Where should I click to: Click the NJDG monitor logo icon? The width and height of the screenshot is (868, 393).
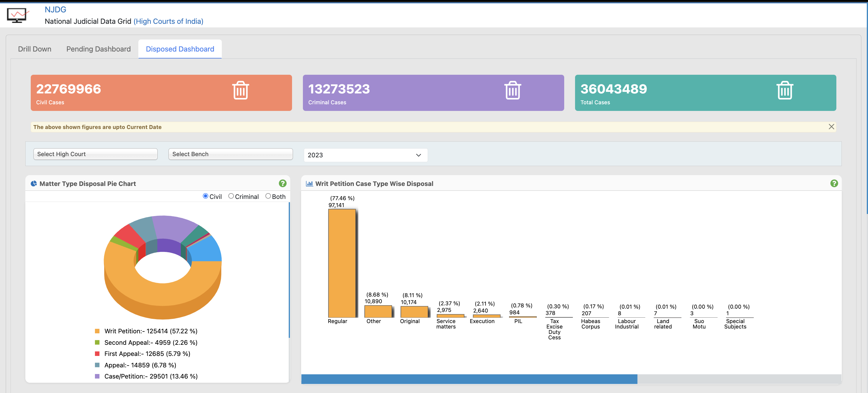[17, 15]
